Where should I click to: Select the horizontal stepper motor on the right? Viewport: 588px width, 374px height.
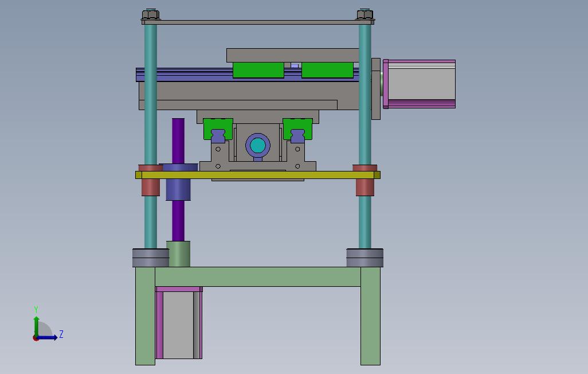coord(420,84)
